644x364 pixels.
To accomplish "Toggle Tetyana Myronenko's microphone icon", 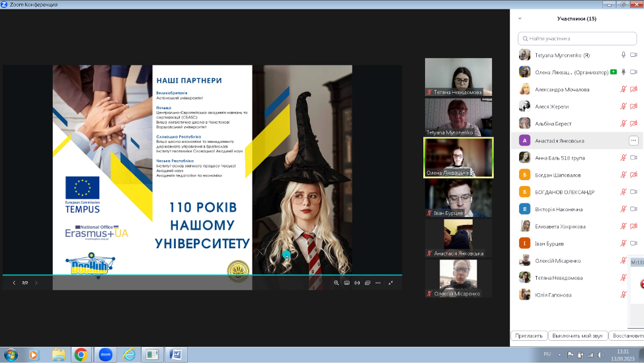I will pyautogui.click(x=623, y=55).
